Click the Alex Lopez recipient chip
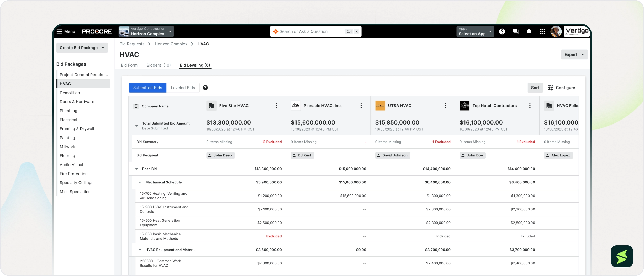 (x=558, y=155)
